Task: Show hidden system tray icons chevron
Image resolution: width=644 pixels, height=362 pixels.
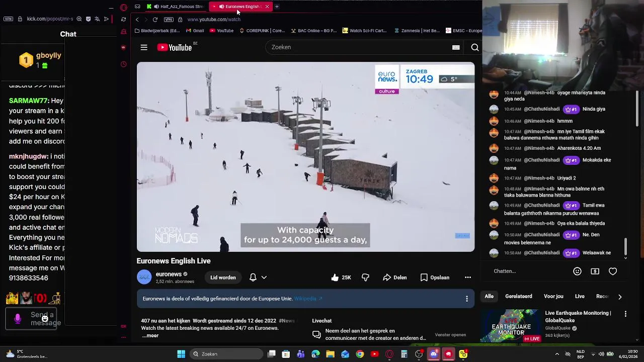Action: (x=557, y=354)
